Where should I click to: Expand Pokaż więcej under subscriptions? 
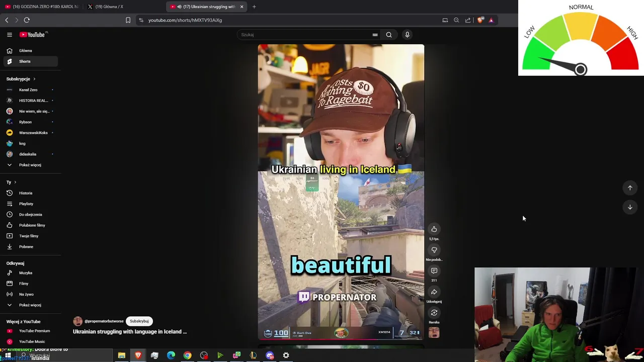click(30, 165)
